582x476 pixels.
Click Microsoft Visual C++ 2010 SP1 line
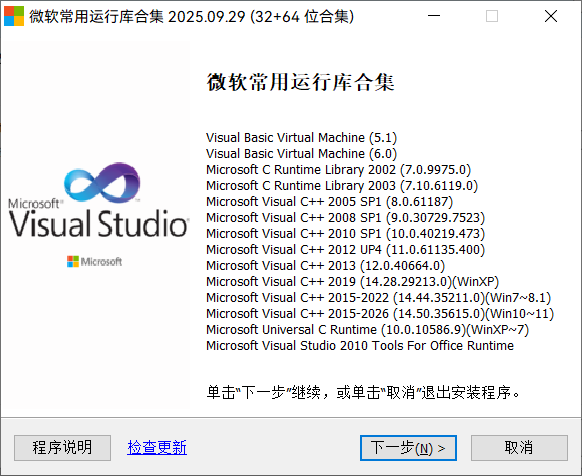(346, 234)
